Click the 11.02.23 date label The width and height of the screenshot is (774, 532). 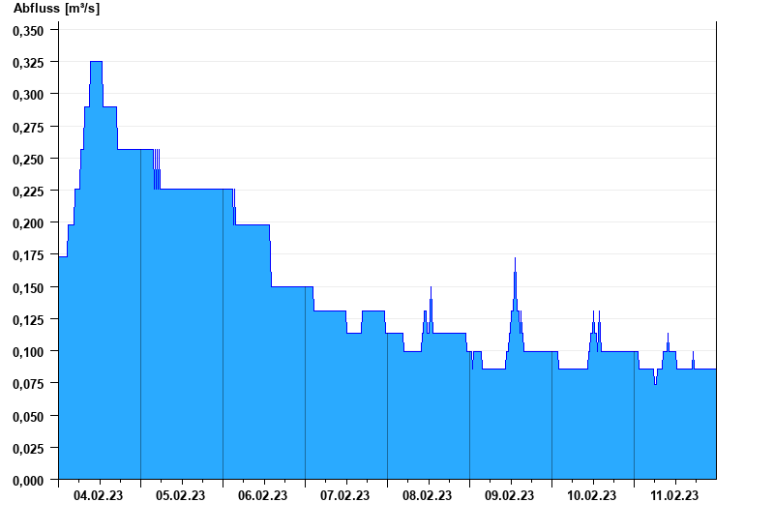tap(674, 495)
